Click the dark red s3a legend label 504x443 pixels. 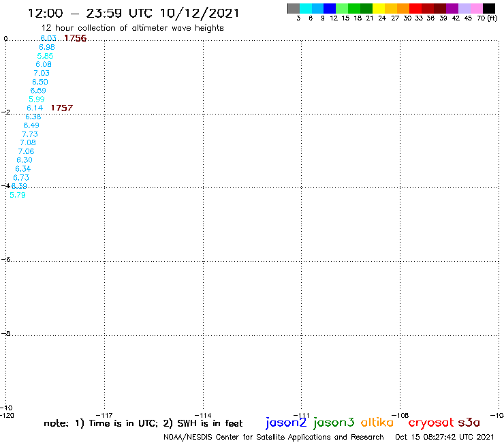click(469, 423)
